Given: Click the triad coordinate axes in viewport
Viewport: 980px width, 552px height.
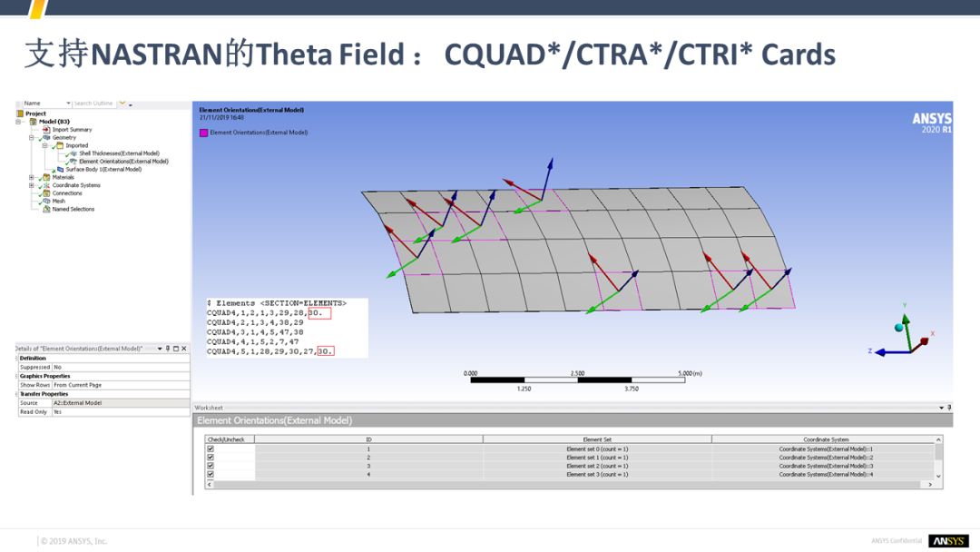Looking at the screenshot, I should click(x=903, y=340).
